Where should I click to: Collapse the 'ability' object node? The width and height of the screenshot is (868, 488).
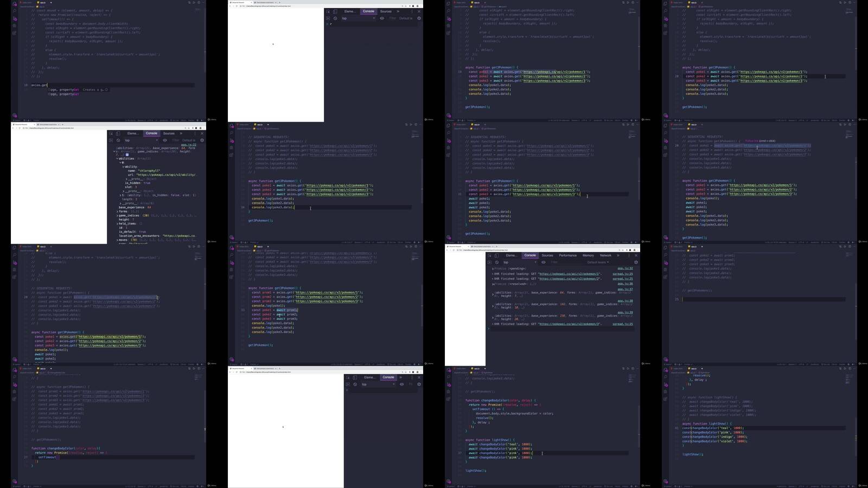click(123, 167)
